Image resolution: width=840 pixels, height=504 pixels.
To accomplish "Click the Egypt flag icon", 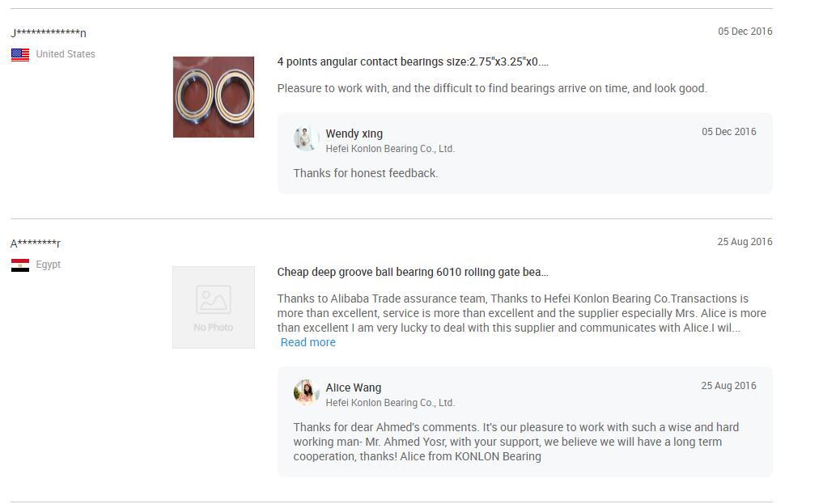I will (x=20, y=265).
